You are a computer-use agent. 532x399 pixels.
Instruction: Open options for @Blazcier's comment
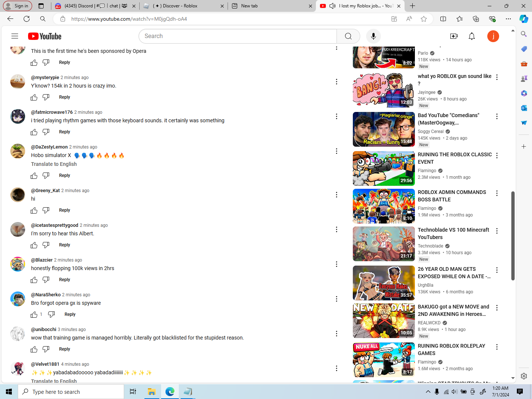click(337, 264)
